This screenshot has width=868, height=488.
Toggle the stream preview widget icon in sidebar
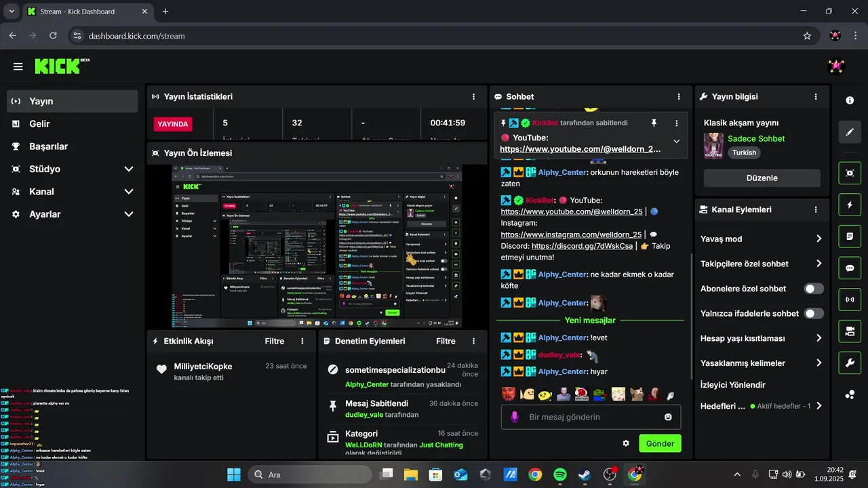tap(850, 173)
